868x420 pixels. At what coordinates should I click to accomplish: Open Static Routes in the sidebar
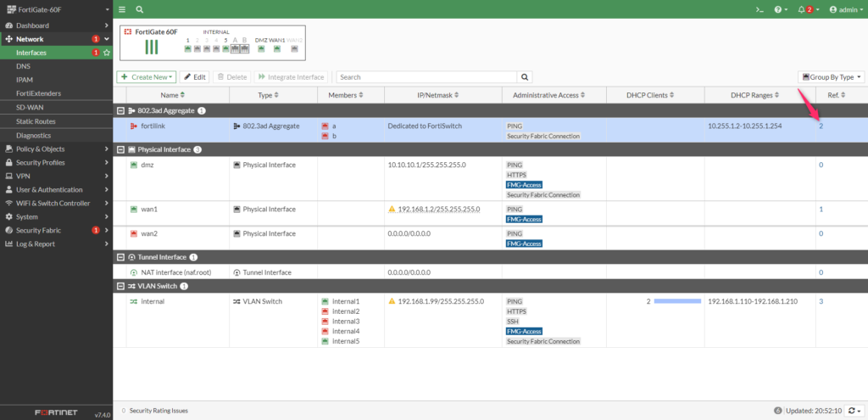pos(36,121)
